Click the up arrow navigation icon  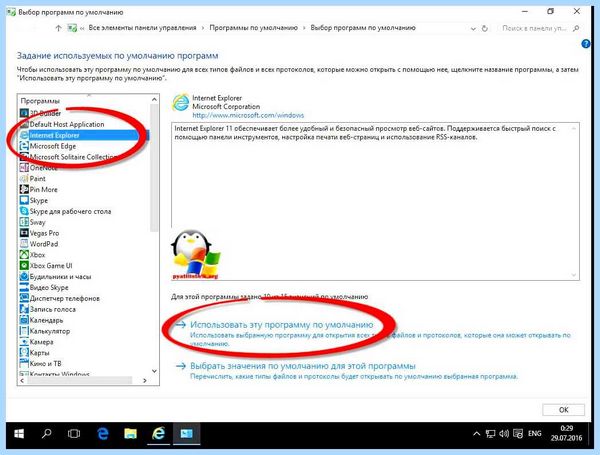(x=58, y=28)
